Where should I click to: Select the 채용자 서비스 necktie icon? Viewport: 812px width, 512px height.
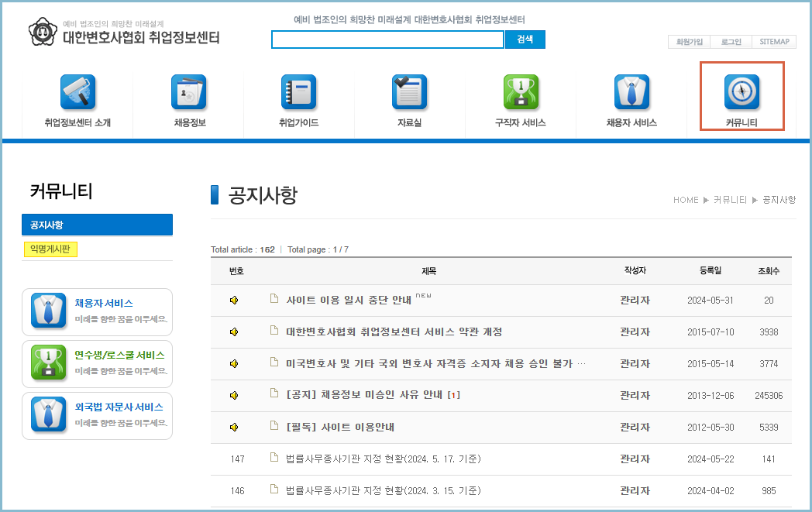tap(631, 91)
